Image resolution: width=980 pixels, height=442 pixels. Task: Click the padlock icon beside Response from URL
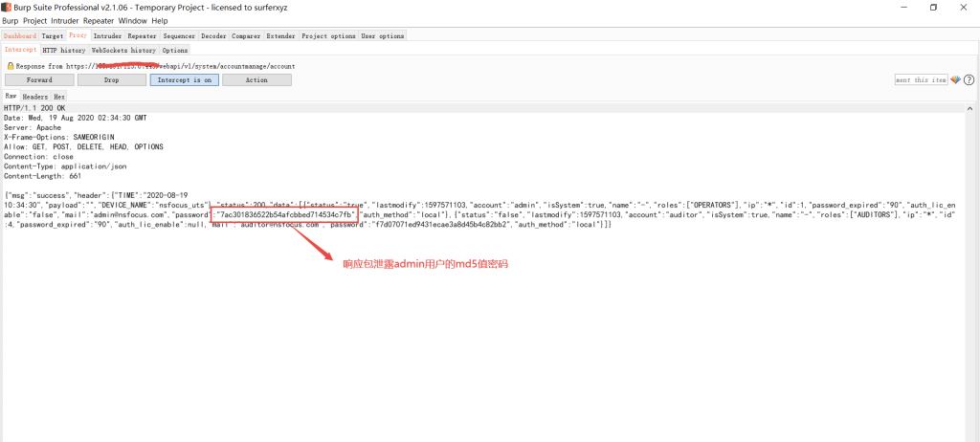[x=10, y=66]
